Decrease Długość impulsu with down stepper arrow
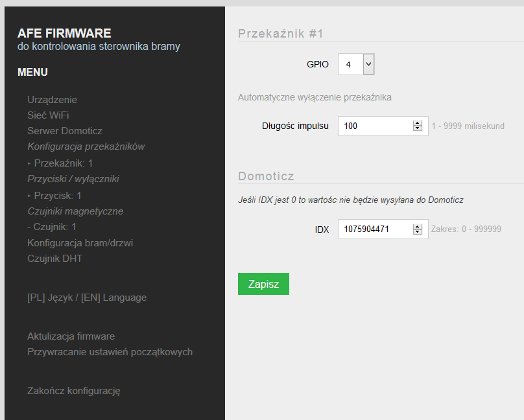The width and height of the screenshot is (524, 420). (x=418, y=128)
